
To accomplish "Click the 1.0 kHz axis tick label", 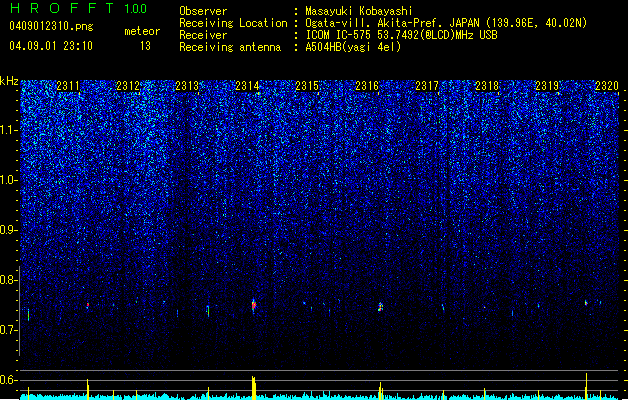I will (x=9, y=180).
